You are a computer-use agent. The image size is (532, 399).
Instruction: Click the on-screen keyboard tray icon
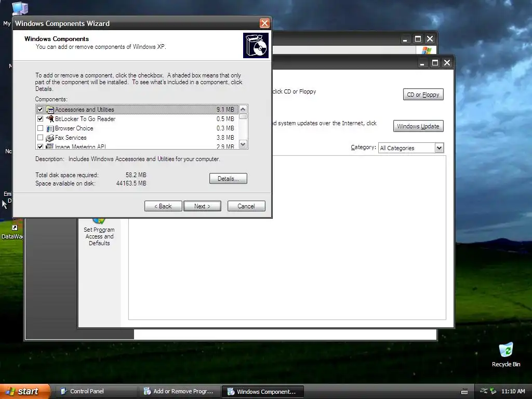(464, 392)
